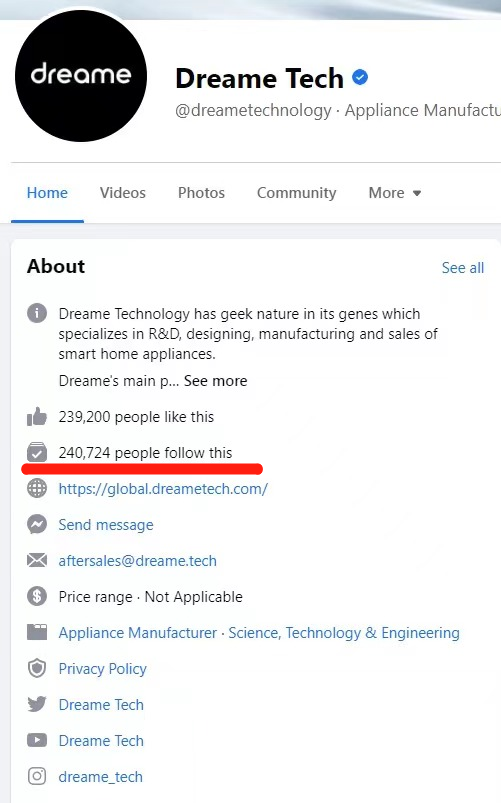This screenshot has width=501, height=803.
Task: Open the Community tab
Action: (297, 193)
